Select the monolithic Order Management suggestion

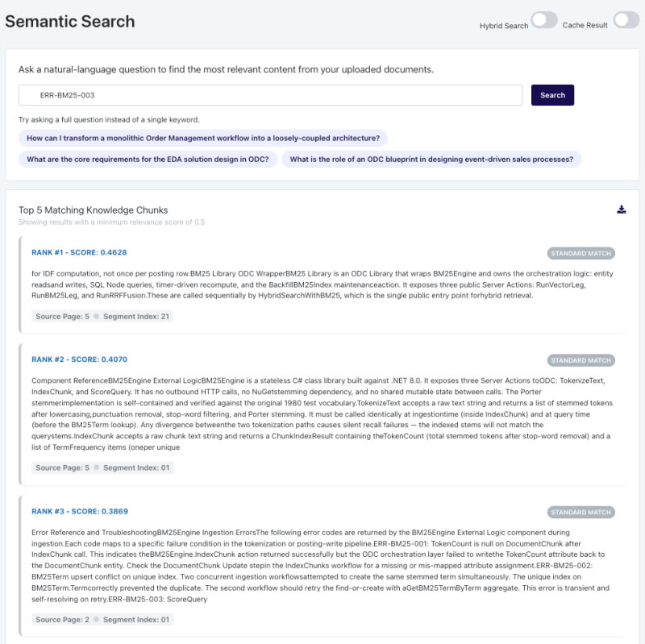click(x=203, y=138)
